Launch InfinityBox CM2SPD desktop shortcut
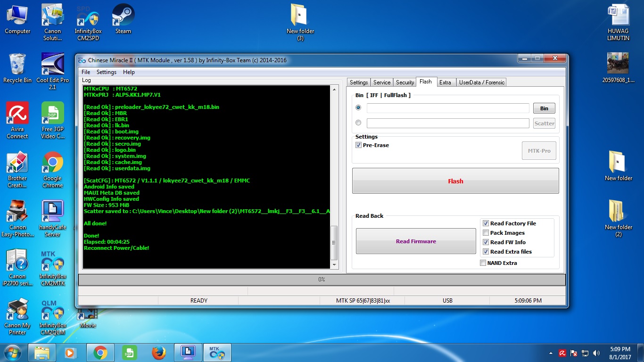 point(88,22)
